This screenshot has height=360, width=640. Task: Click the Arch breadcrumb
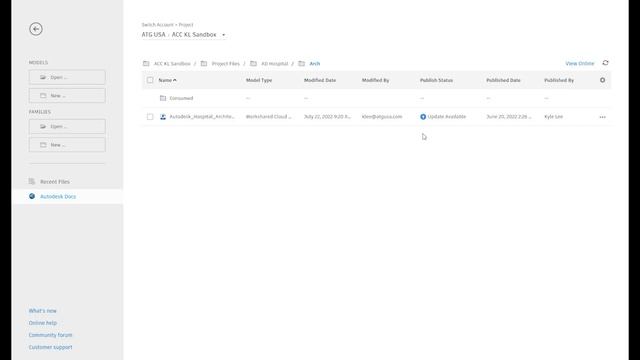(315, 64)
